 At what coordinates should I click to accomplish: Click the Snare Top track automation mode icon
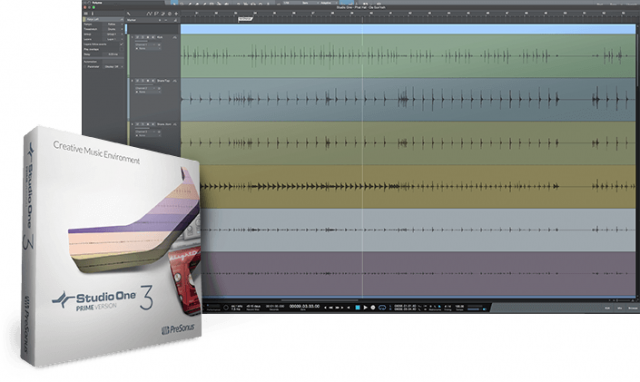point(175,81)
